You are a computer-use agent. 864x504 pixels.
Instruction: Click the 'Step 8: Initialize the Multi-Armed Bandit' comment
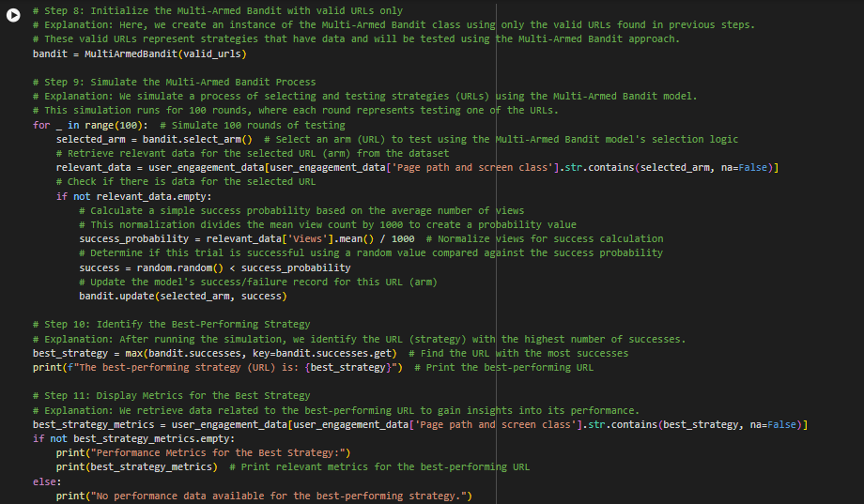click(x=218, y=10)
